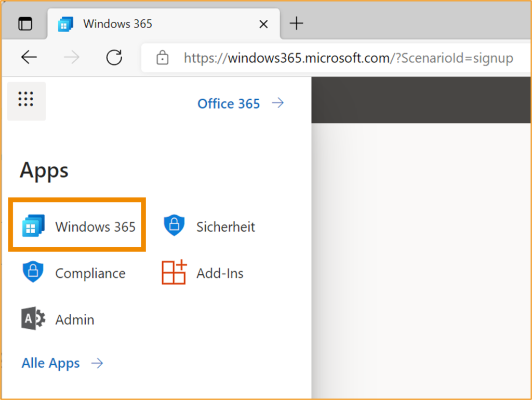Open the Sicherheit app label

coord(225,226)
